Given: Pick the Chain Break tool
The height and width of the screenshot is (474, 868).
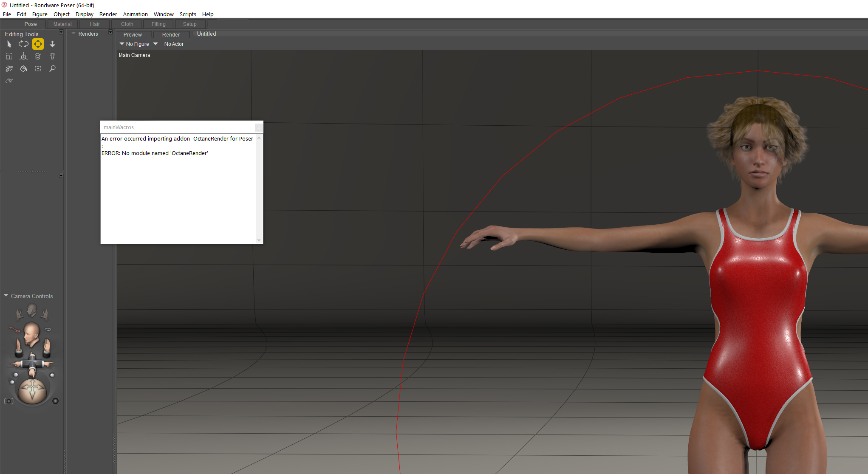Looking at the screenshot, I should tap(9, 68).
